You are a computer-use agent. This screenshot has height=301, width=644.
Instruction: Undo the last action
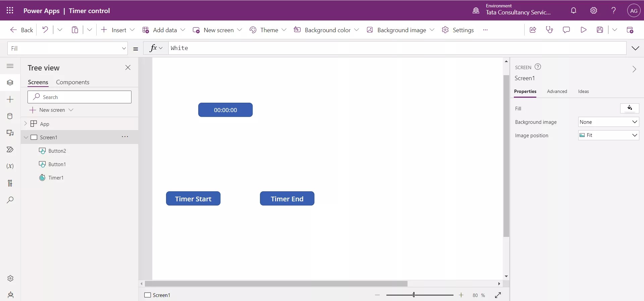(x=45, y=30)
